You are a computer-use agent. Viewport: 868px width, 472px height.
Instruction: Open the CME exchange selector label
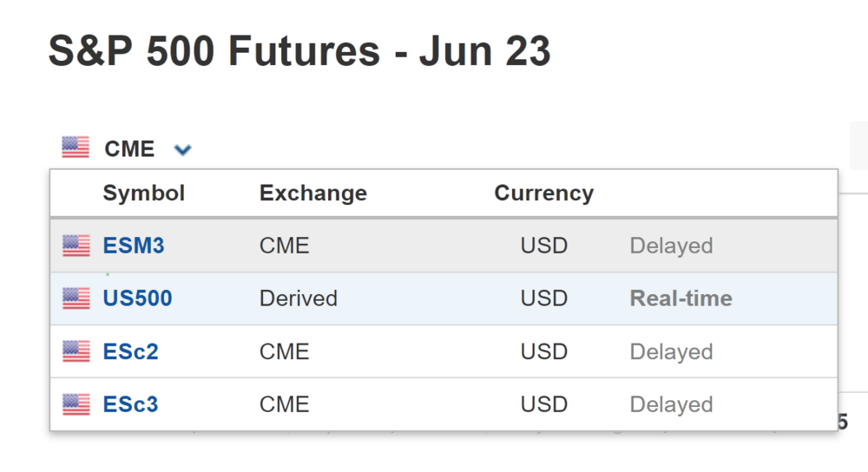pos(129,149)
